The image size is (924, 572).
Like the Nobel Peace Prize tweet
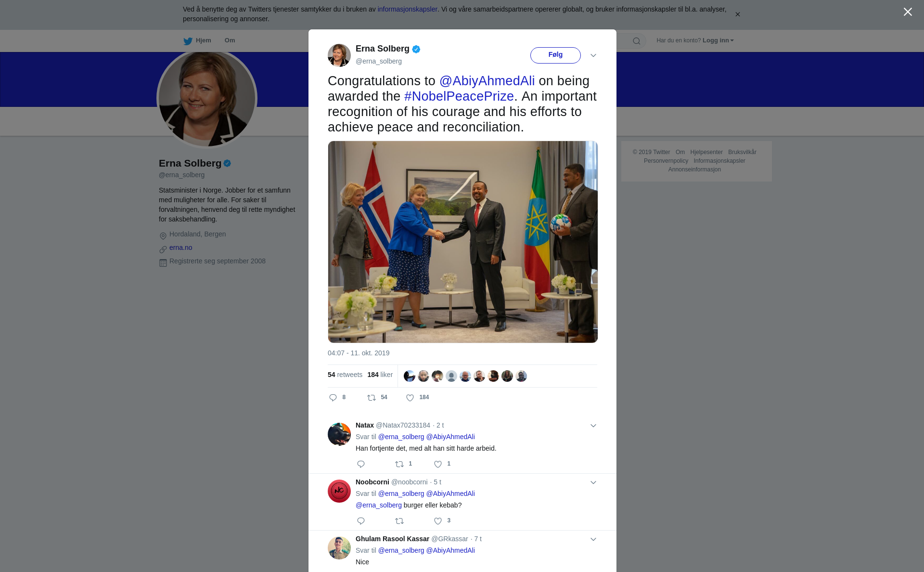(410, 398)
